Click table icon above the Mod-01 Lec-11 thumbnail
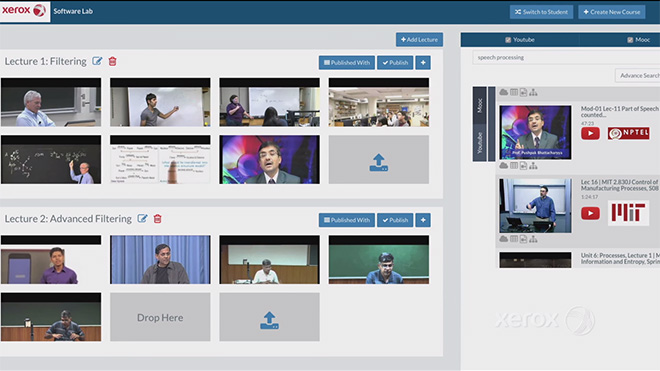The height and width of the screenshot is (371, 660). coord(514,92)
